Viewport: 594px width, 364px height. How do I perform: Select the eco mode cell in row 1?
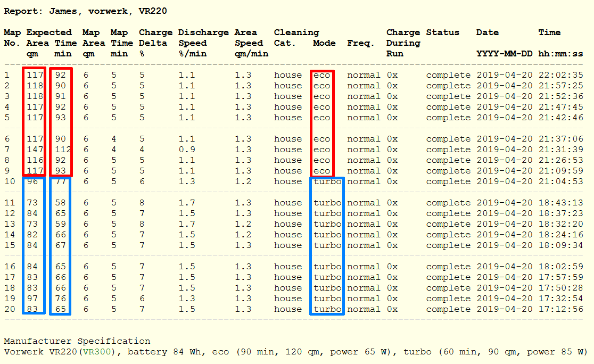coord(321,75)
